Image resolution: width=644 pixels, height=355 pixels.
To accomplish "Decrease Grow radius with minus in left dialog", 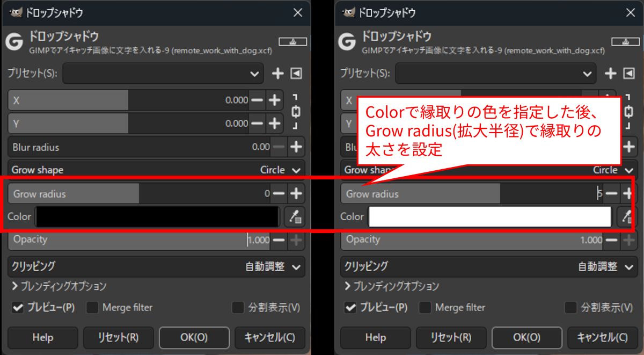I will [x=279, y=193].
